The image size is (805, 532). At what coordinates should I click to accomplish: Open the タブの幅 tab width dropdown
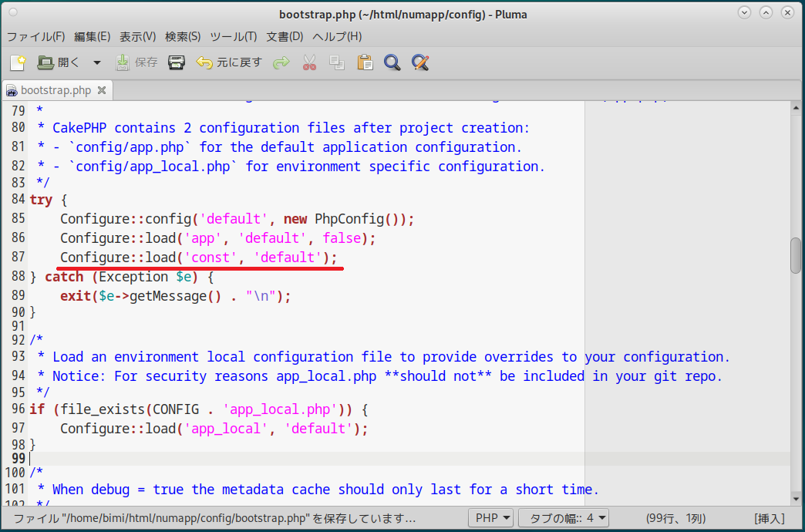coord(563,518)
